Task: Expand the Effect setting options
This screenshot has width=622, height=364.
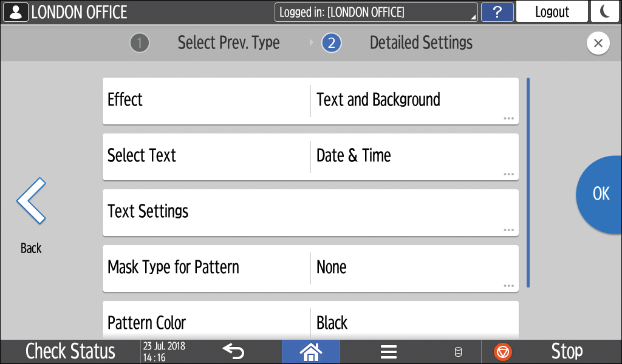Action: click(310, 101)
